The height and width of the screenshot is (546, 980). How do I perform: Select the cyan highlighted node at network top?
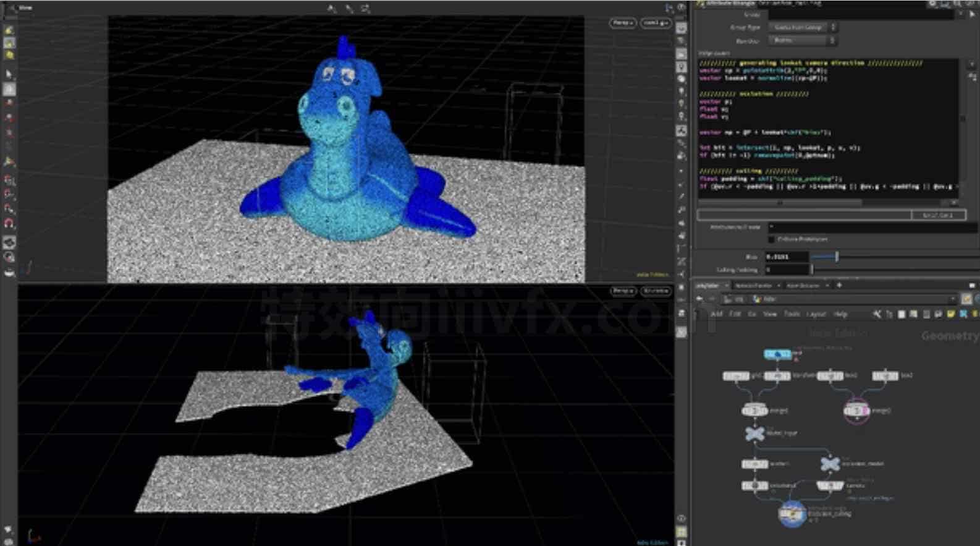777,354
